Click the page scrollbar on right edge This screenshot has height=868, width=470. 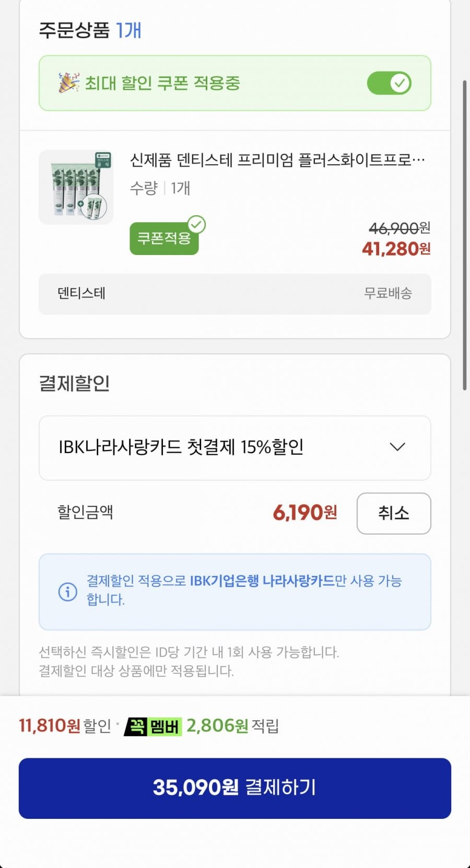[x=464, y=235]
